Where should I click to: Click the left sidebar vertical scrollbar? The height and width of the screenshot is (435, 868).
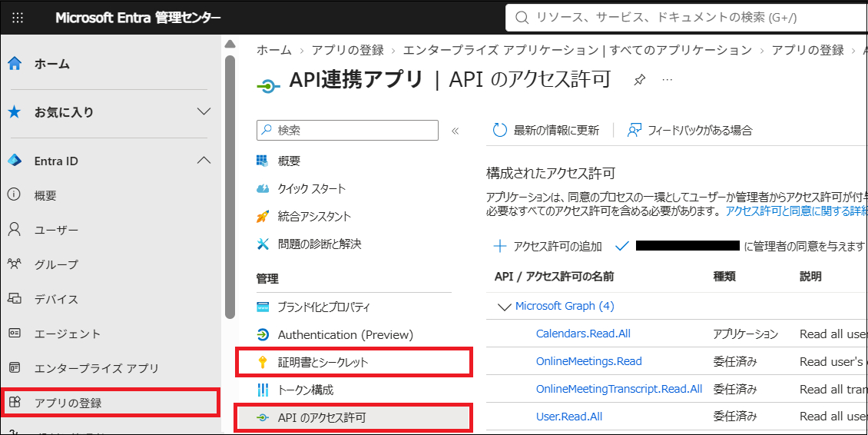coord(230,186)
